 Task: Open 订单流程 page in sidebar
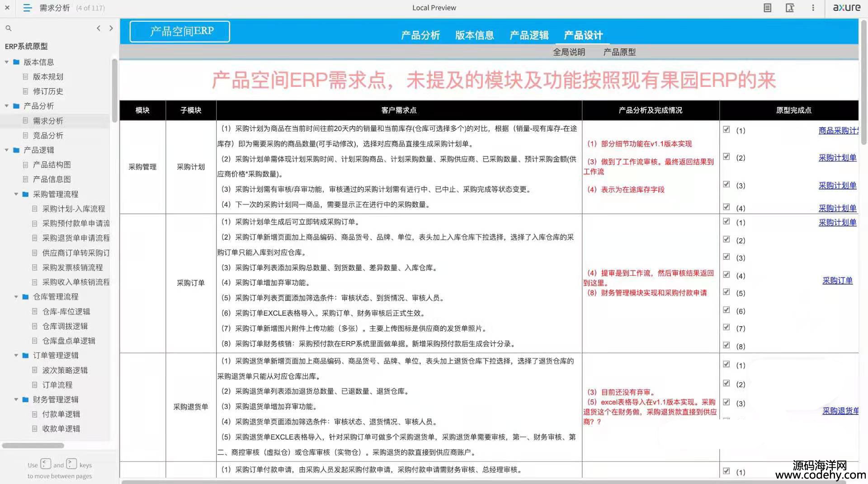click(x=57, y=385)
